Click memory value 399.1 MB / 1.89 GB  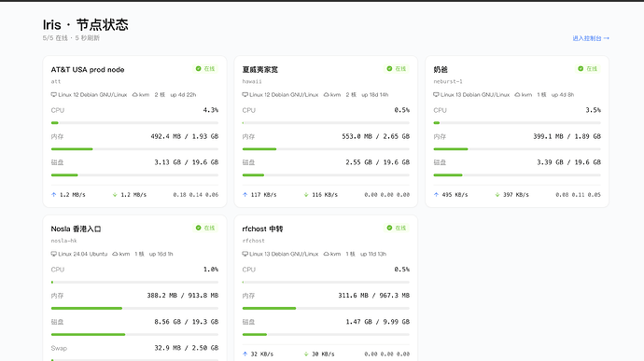(567, 136)
